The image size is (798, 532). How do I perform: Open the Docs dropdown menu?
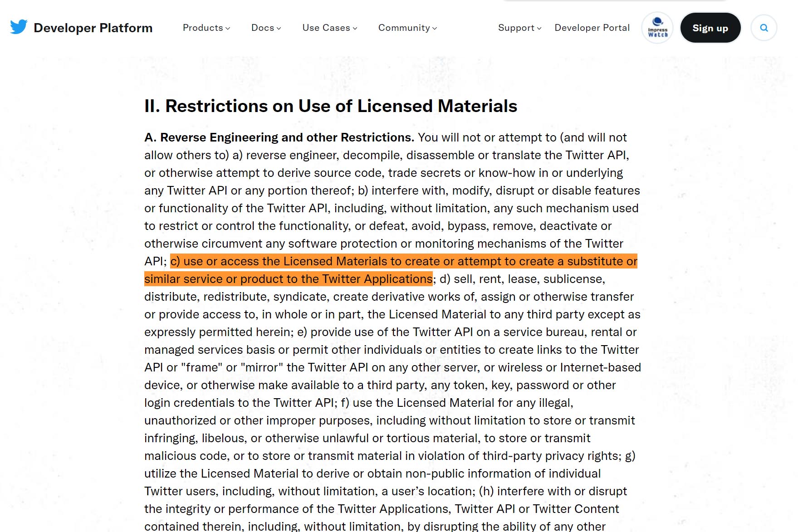click(x=266, y=28)
